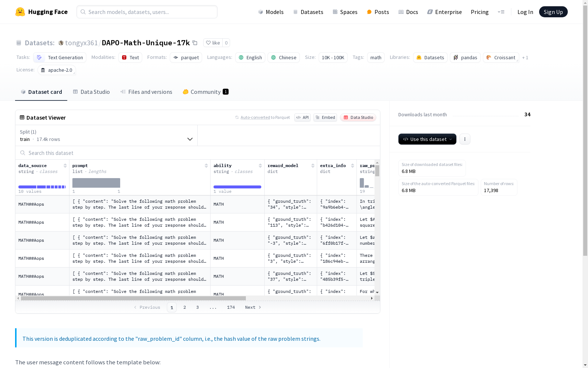Click the Dataset Viewer table icon
Viewport: 588px width, 368px height.
(22, 117)
